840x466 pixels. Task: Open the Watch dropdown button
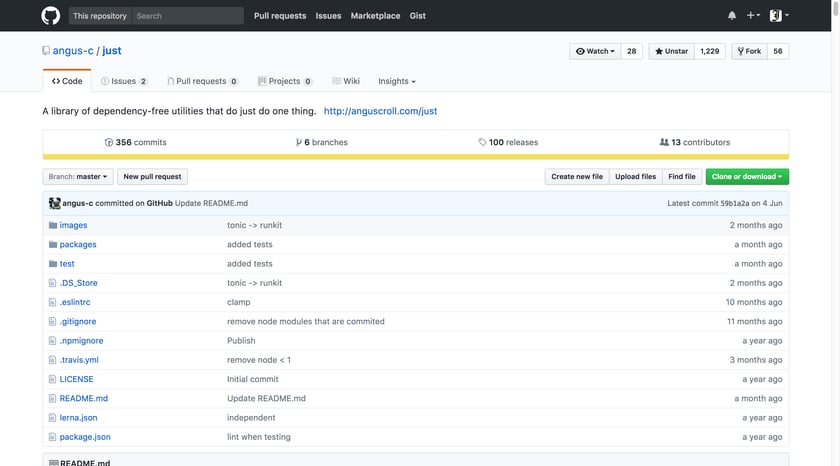tap(595, 51)
